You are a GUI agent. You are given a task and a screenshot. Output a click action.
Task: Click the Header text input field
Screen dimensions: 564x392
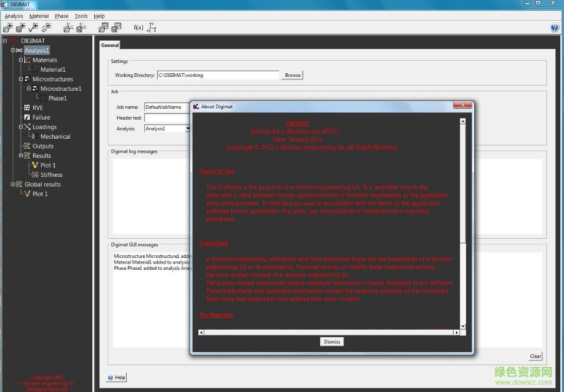167,118
